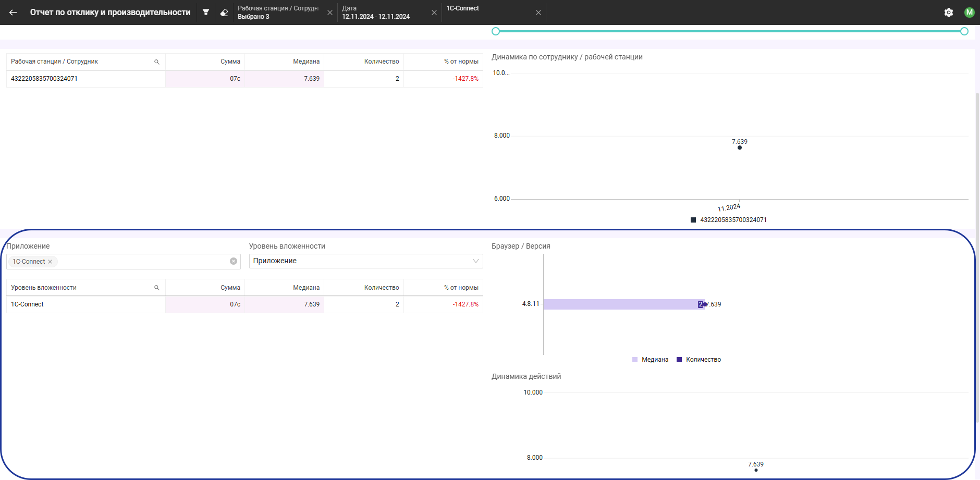Sort by Количество in the bottom table
This screenshot has height=480, width=980.
coord(382,288)
